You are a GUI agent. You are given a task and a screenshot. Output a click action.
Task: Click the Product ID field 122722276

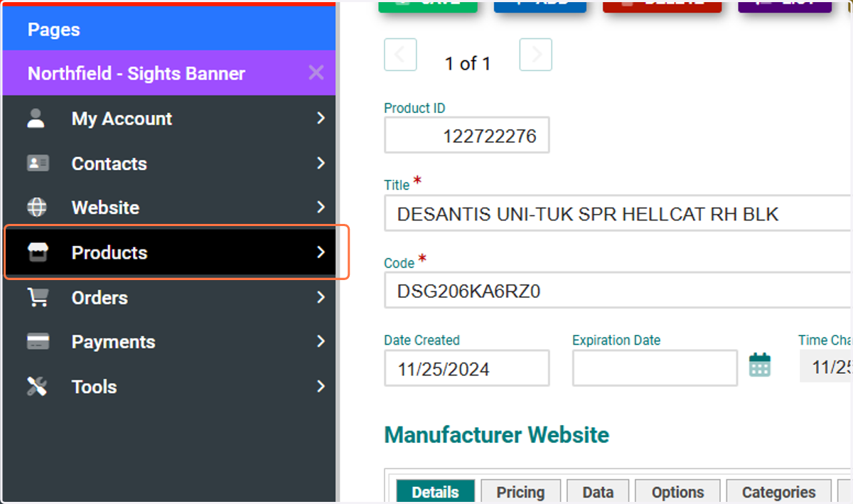467,135
